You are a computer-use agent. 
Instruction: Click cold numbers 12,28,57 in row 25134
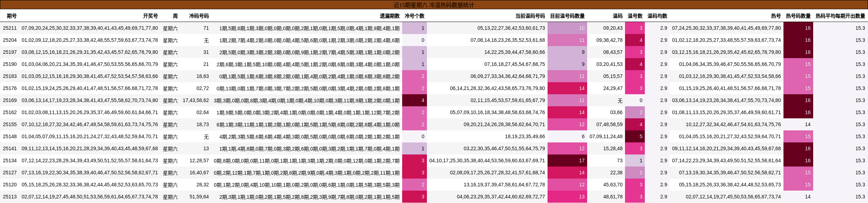click(199, 160)
